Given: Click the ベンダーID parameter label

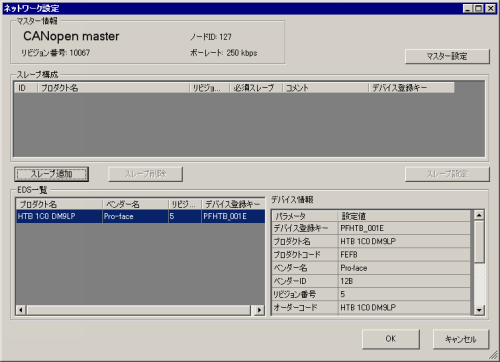Looking at the screenshot, I should pyautogui.click(x=305, y=281).
